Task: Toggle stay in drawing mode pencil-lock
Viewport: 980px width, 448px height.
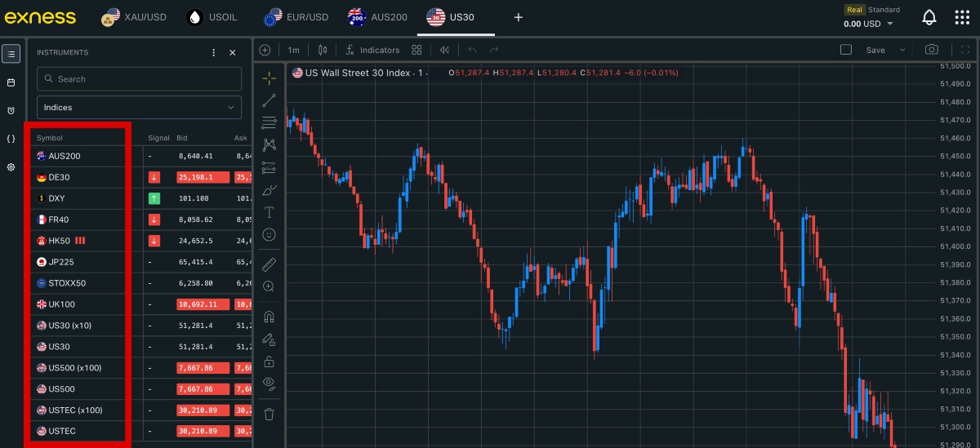Action: pyautogui.click(x=269, y=339)
